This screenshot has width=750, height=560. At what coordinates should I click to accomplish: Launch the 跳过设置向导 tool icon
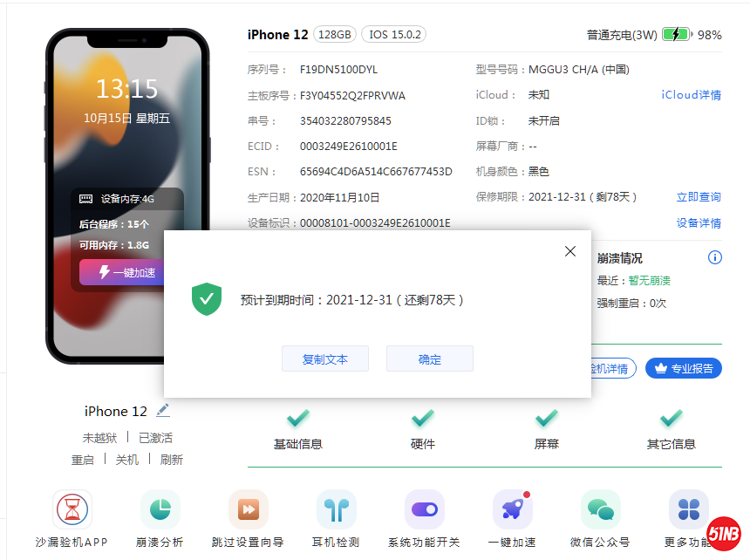pos(249,509)
